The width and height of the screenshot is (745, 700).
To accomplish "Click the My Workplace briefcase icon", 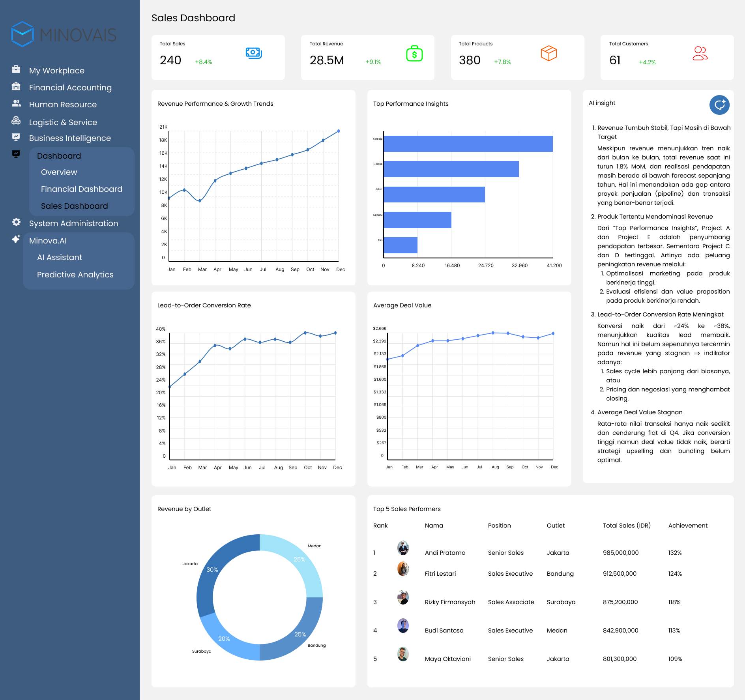I will (x=16, y=69).
